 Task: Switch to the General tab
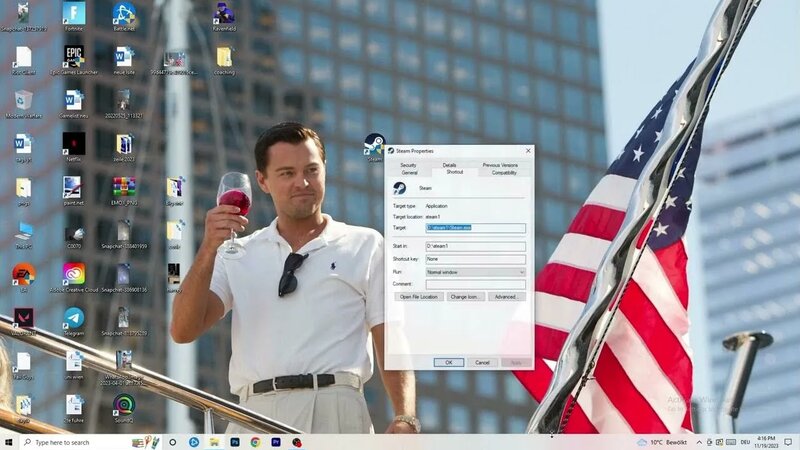coord(409,173)
